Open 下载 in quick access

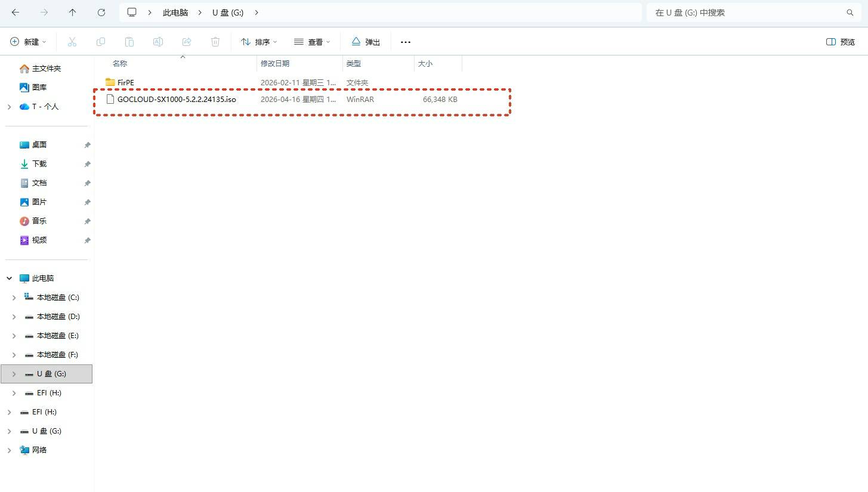coord(39,164)
